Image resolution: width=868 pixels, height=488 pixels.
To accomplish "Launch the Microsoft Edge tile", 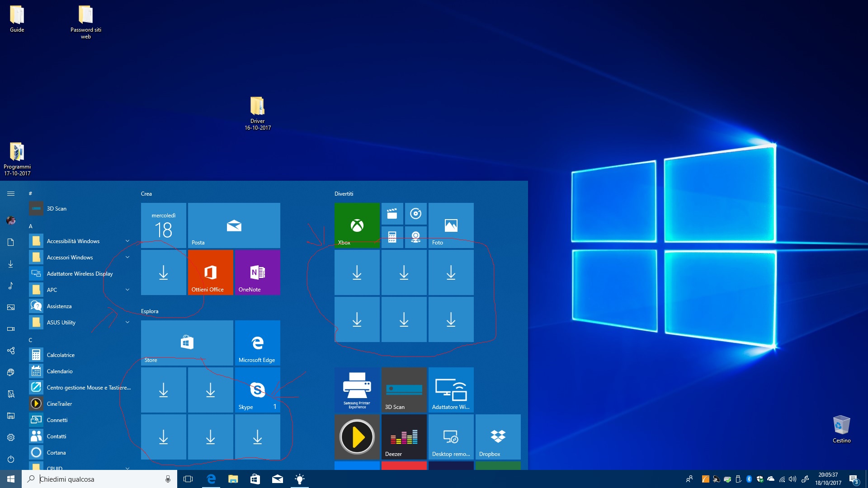I will [x=257, y=343].
